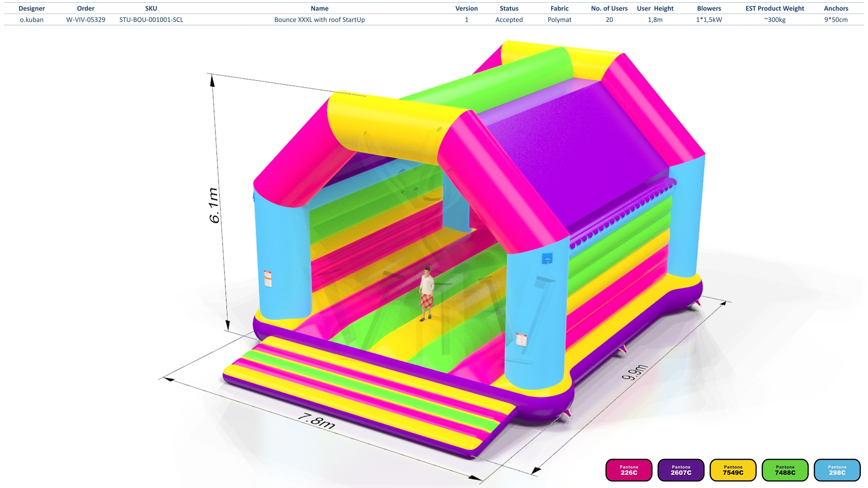Click the Pantone 7549C yellow swatch
This screenshot has height=488, width=868.
[733, 470]
